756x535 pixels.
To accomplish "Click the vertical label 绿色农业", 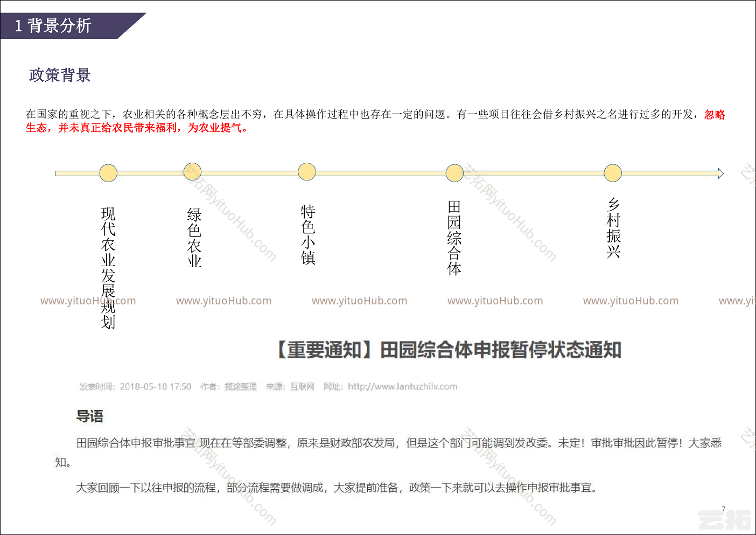I will tap(194, 238).
